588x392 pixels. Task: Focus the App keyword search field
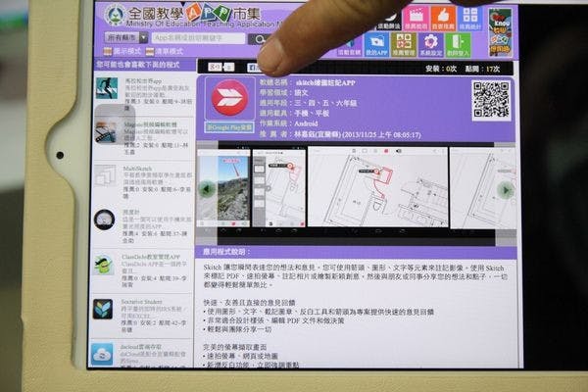click(x=198, y=38)
